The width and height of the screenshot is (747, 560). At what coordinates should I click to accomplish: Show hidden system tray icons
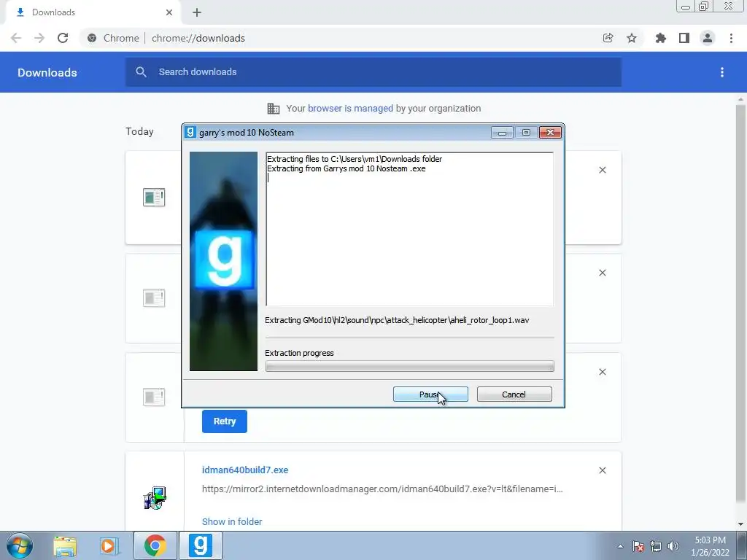click(620, 546)
